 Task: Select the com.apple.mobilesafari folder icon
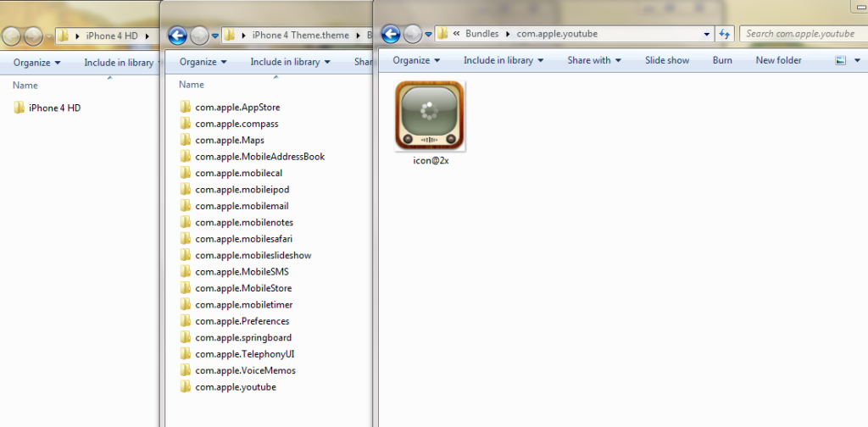186,238
